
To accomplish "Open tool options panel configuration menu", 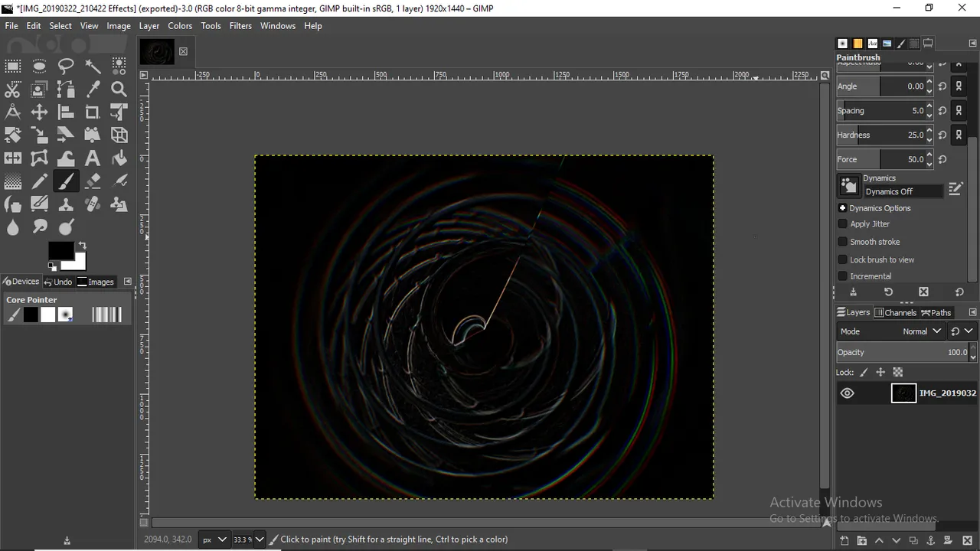I will click(x=972, y=44).
